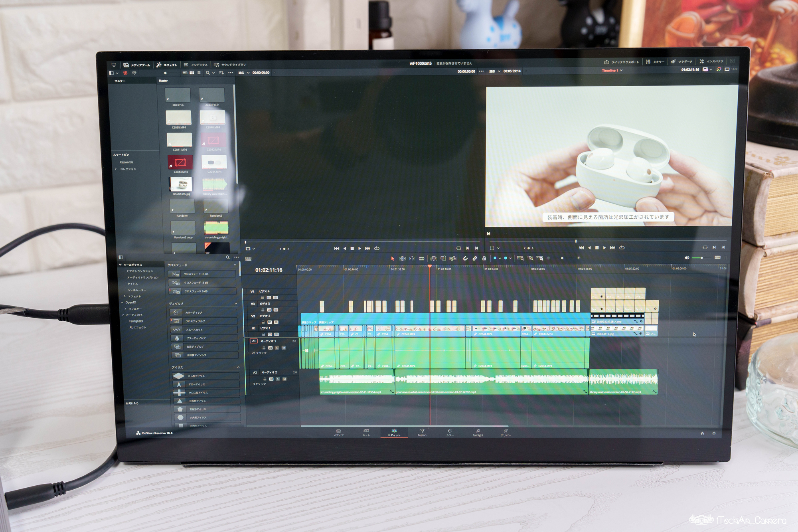This screenshot has height=532, width=798.
Task: Open the effects panel three-dot options menu
Action: [237, 257]
